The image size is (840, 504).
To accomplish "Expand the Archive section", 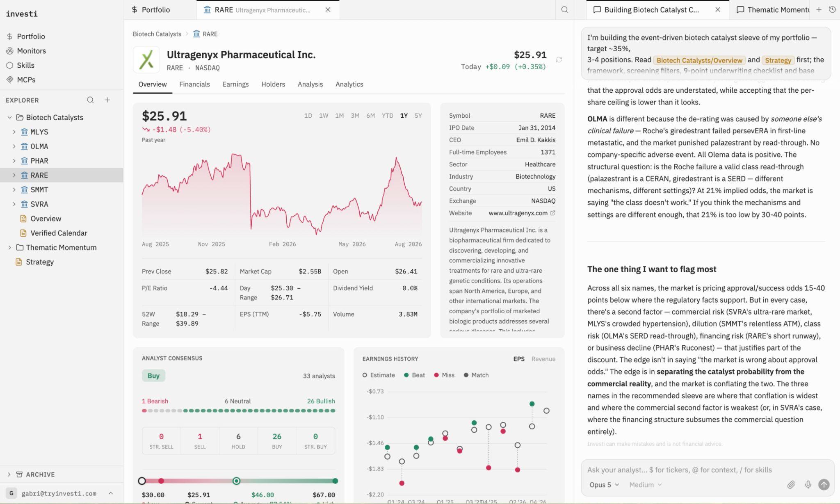I will [9, 474].
